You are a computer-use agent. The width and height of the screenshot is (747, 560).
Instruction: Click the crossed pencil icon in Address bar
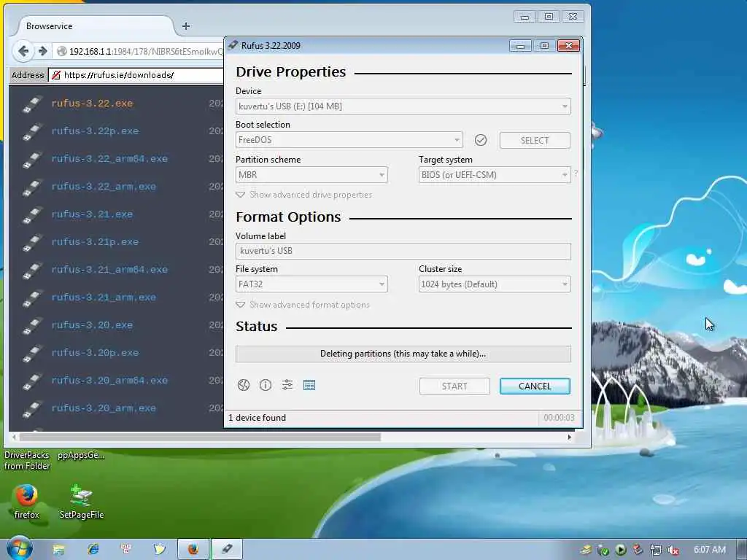(x=56, y=75)
